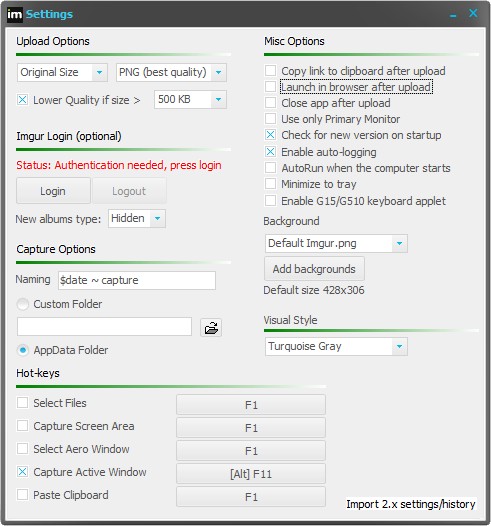Click the Logout button
This screenshot has height=526, width=491.
tap(129, 191)
